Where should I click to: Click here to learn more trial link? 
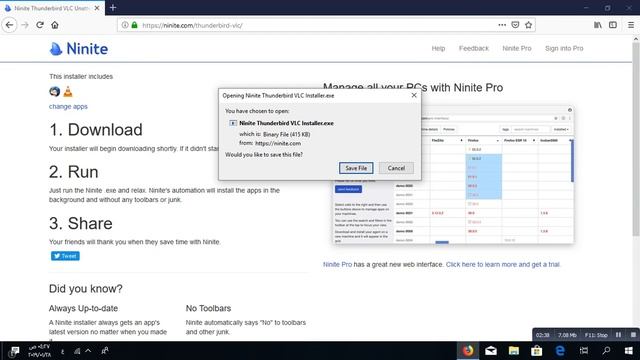(503, 264)
